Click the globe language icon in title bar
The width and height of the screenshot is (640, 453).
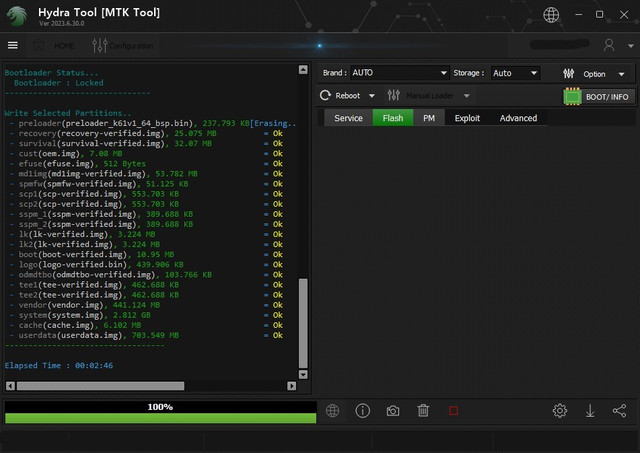pos(551,15)
